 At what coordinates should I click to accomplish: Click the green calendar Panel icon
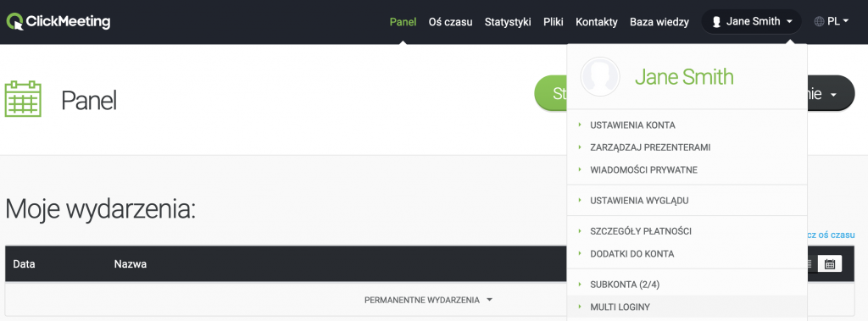(x=23, y=99)
